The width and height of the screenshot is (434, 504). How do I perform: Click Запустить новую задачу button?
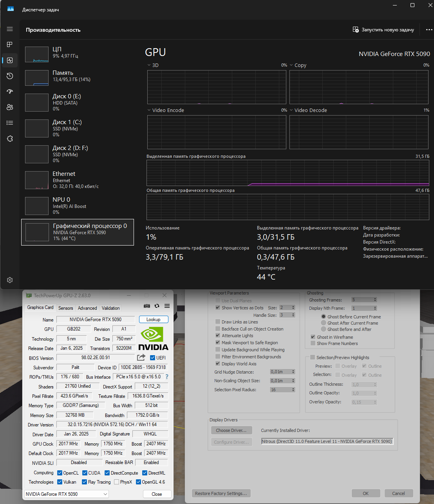coord(383,30)
